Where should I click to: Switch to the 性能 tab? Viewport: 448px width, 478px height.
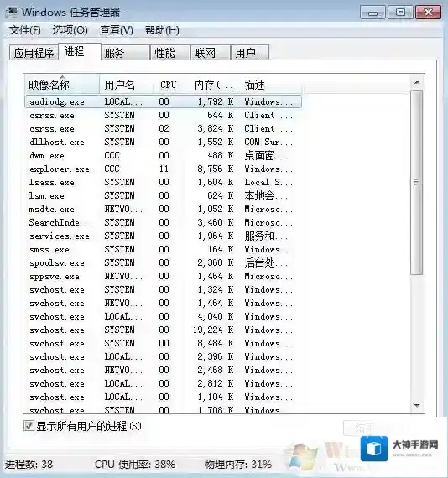point(170,53)
